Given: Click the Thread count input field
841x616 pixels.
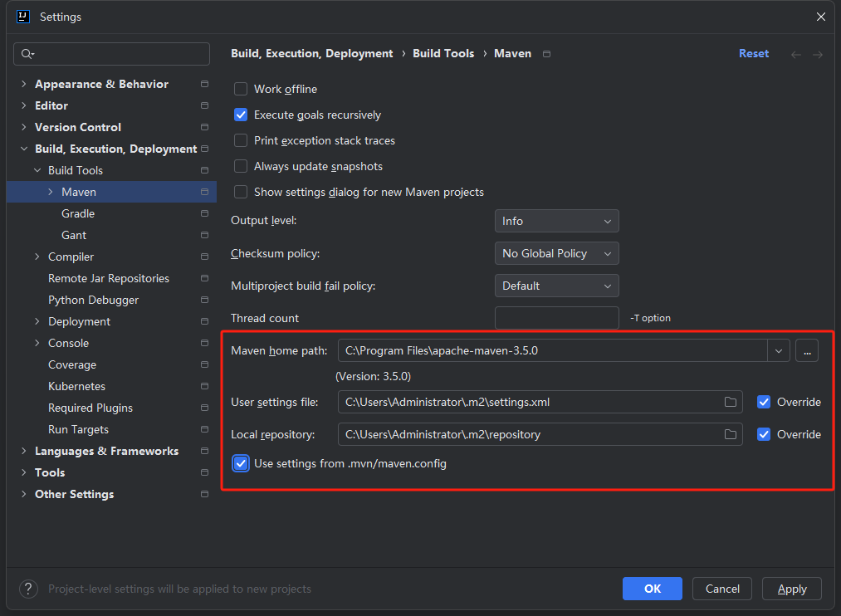Looking at the screenshot, I should tap(557, 318).
